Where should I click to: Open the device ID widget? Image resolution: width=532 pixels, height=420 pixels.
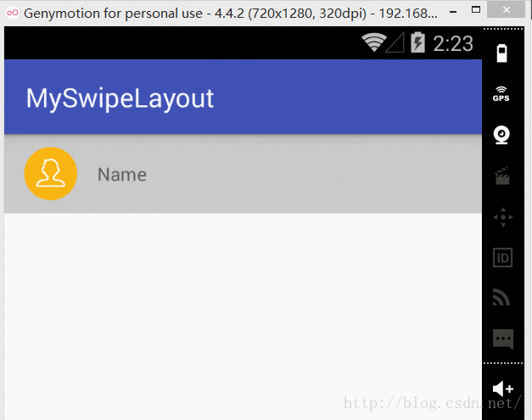point(502,257)
